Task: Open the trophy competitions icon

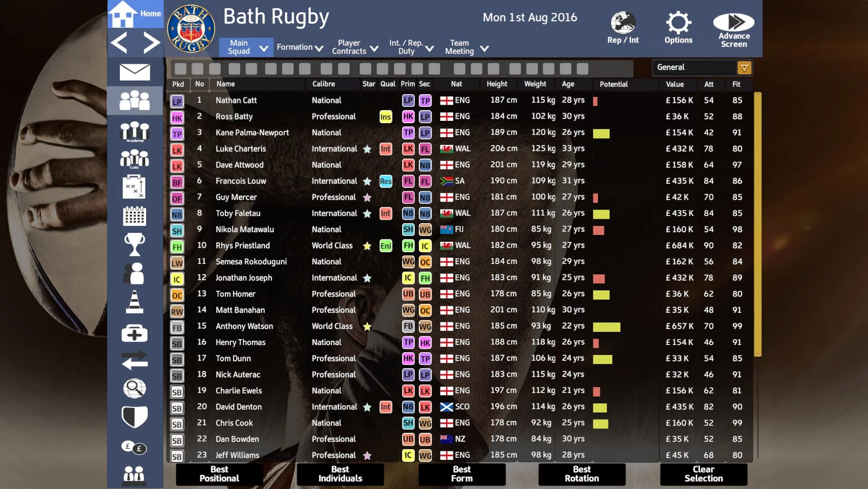Action: tap(135, 244)
